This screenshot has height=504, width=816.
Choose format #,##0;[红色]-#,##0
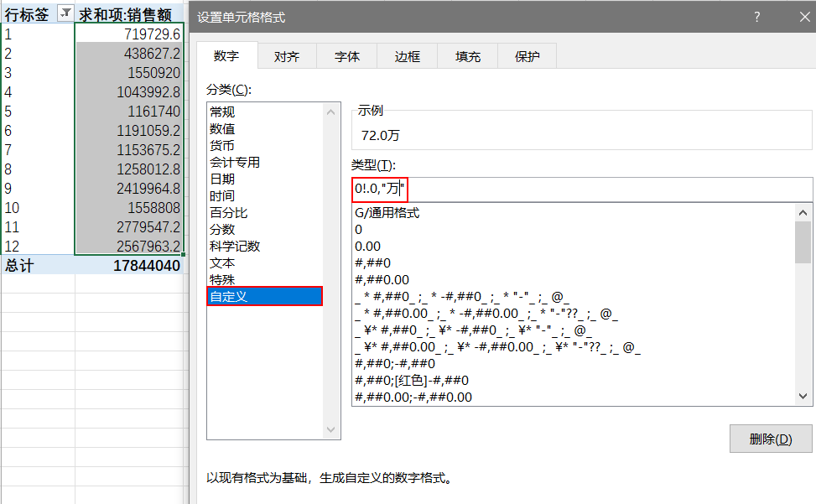[574, 380]
